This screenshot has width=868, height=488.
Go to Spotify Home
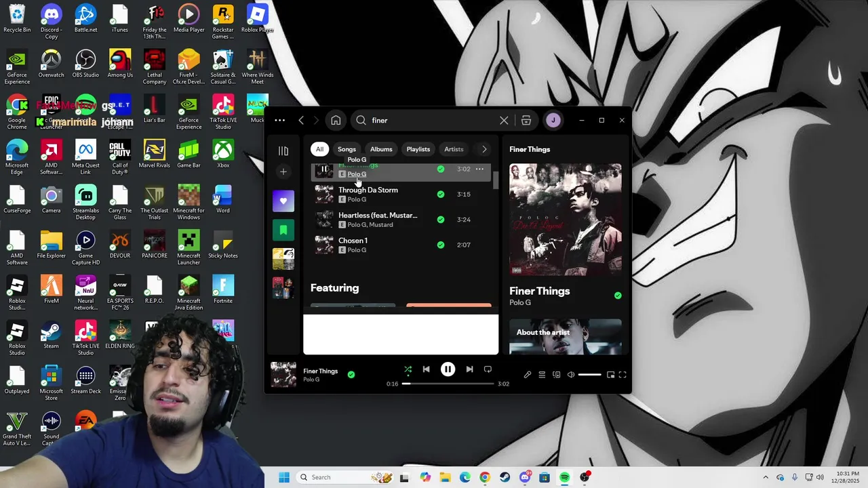[x=336, y=121]
